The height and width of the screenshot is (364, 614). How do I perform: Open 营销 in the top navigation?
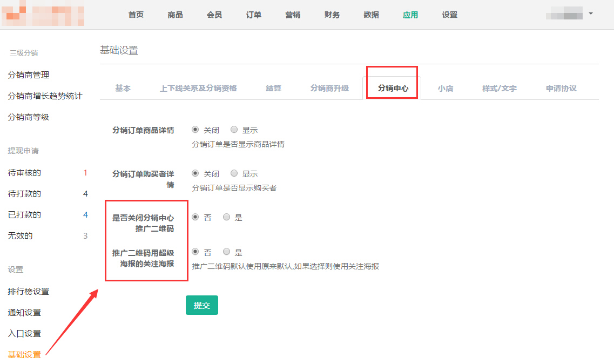pos(293,15)
